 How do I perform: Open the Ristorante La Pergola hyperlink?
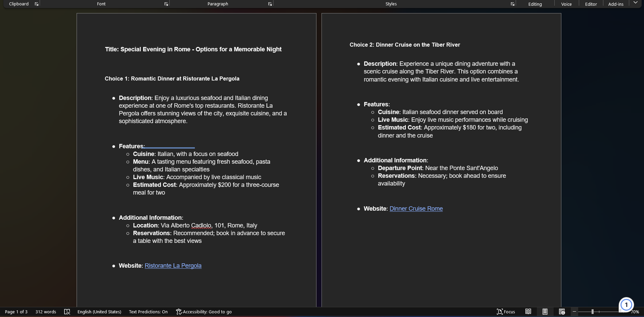coord(173,266)
